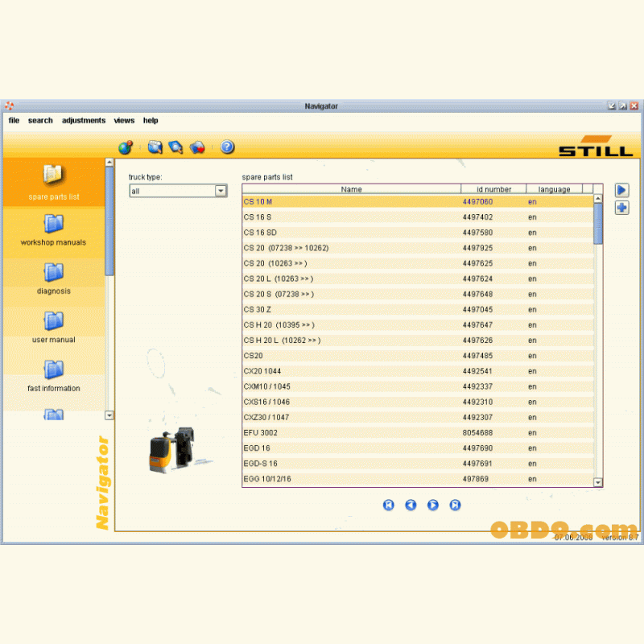The image size is (644, 644).
Task: Select the CS H 20 L (10262 >>) row
Action: (x=418, y=340)
